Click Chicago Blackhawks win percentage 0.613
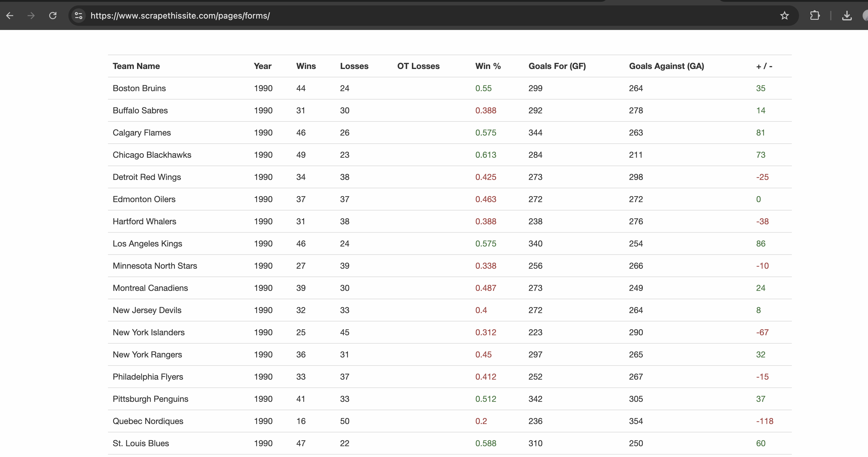This screenshot has height=457, width=868. [x=486, y=155]
